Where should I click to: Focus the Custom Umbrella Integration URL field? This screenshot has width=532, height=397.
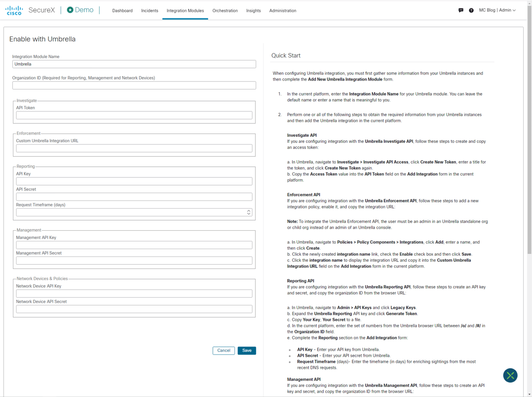134,148
